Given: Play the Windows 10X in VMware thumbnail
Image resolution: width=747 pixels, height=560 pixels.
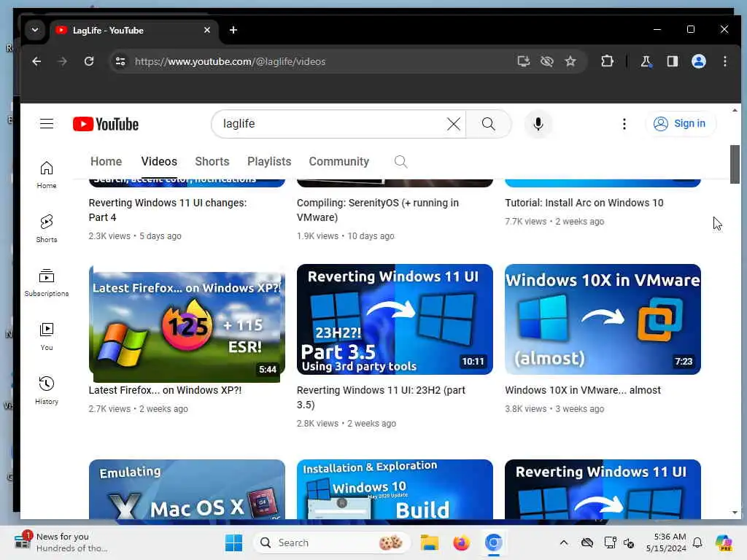Looking at the screenshot, I should point(603,319).
